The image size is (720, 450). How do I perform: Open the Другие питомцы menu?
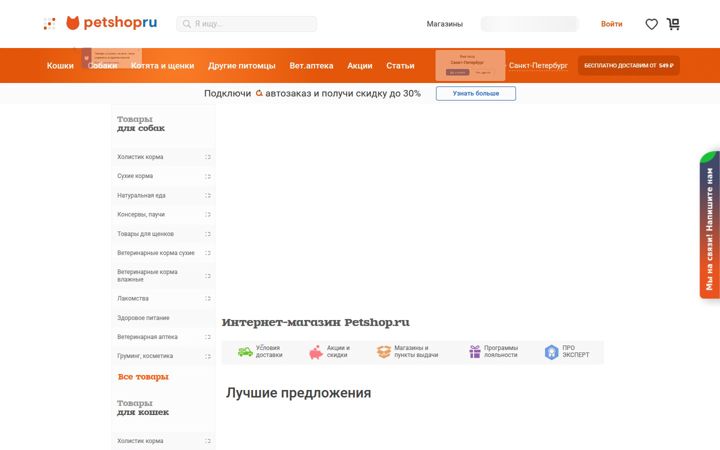point(242,66)
